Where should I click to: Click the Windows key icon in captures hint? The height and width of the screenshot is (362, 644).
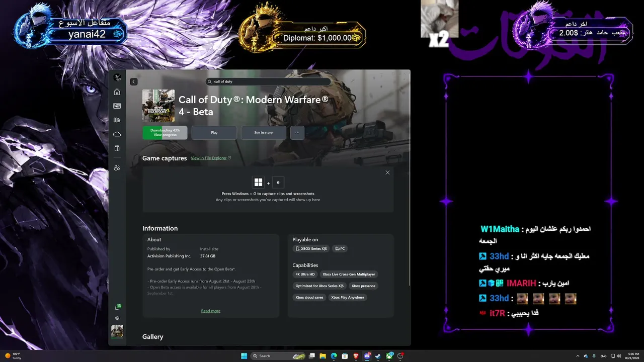259,182
